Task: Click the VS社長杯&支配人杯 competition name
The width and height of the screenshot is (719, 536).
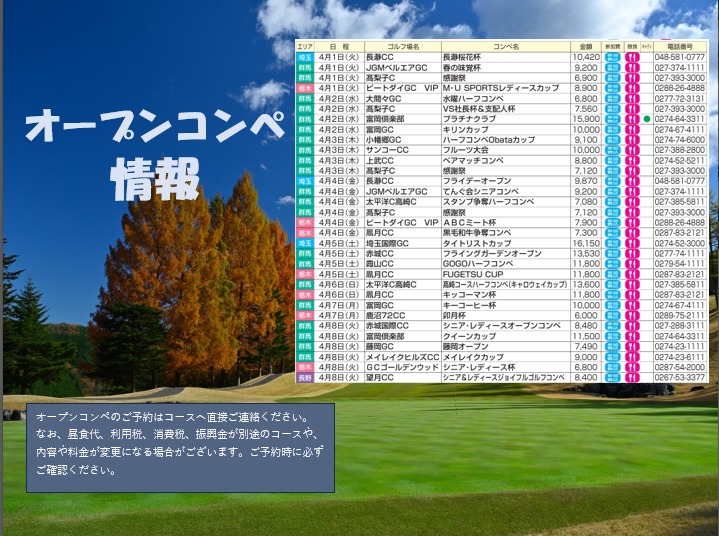Action: pos(479,109)
